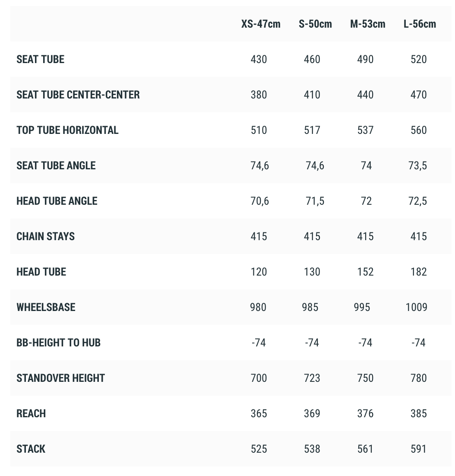Click the SEAT TUBE row label

40,59
